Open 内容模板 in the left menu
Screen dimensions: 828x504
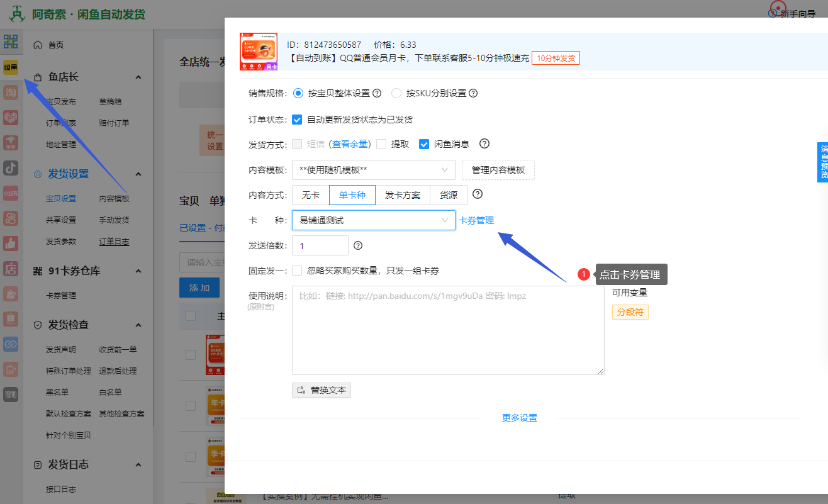coord(114,198)
